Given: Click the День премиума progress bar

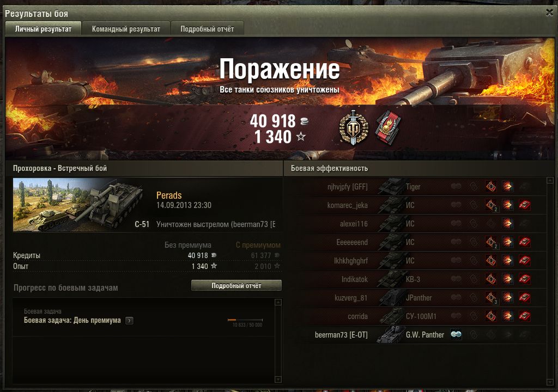Looking at the screenshot, I should coord(245,320).
